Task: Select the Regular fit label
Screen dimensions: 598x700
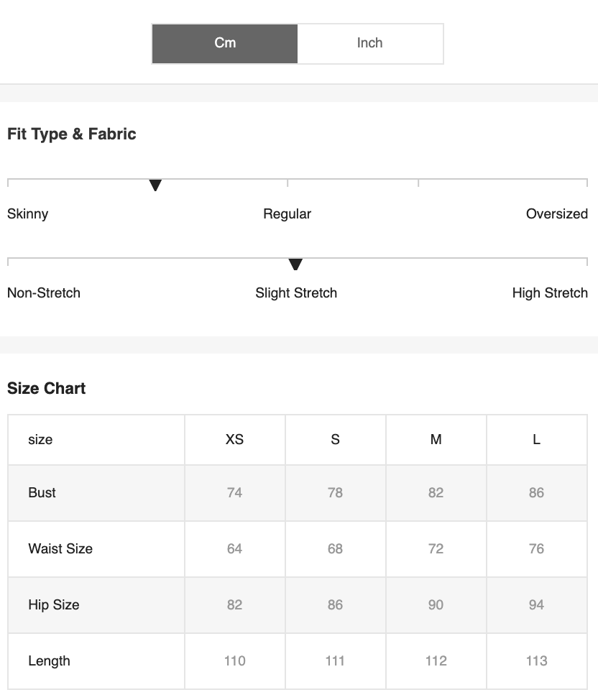Action: (x=287, y=214)
